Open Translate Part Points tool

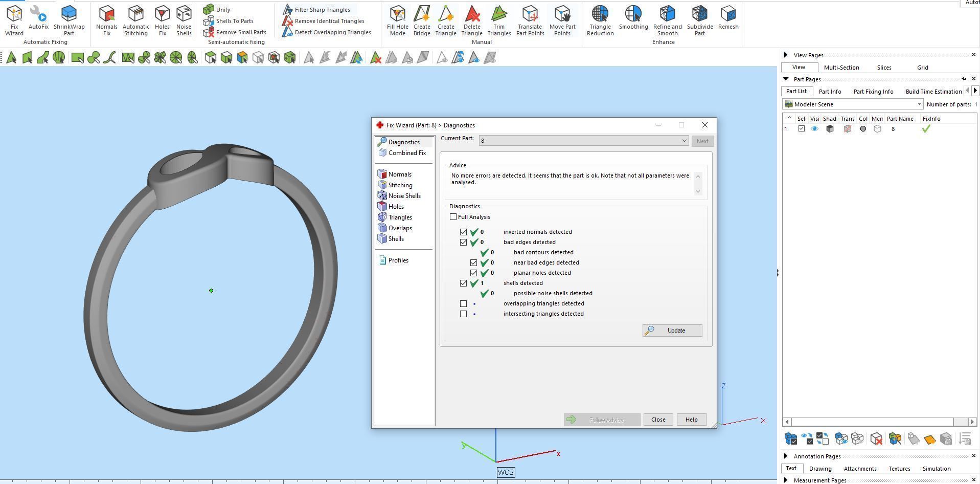pos(530,20)
